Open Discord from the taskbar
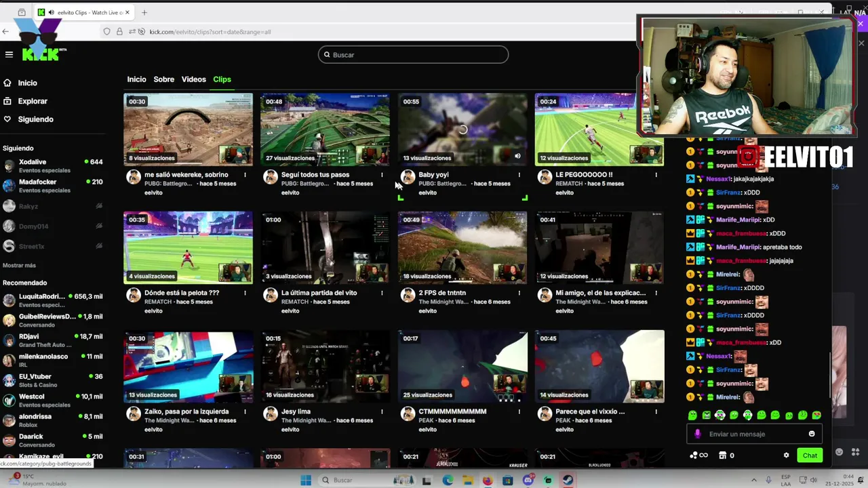 tap(528, 481)
